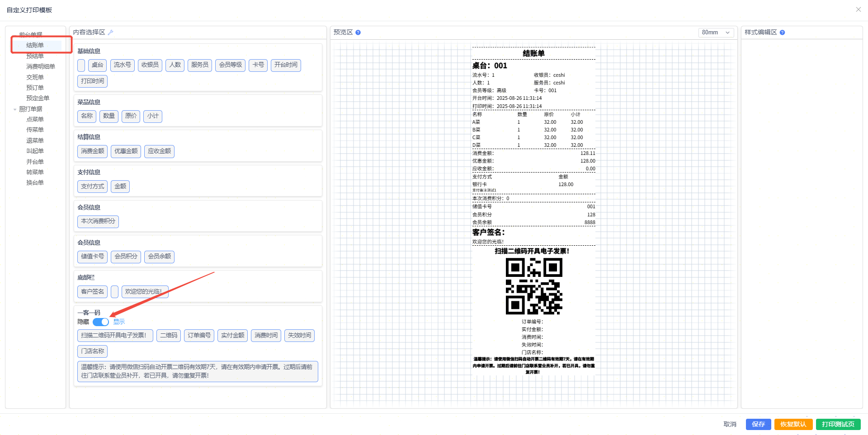Select the 收银员 field tag

click(x=150, y=65)
